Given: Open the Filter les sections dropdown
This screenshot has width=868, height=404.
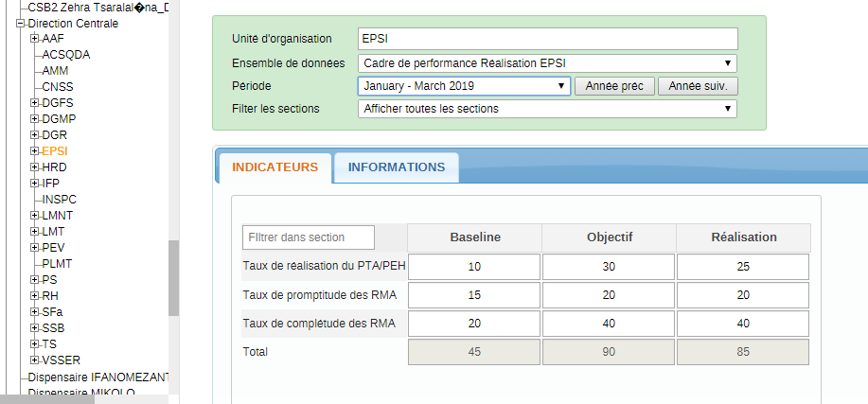Looking at the screenshot, I should coord(547,109).
